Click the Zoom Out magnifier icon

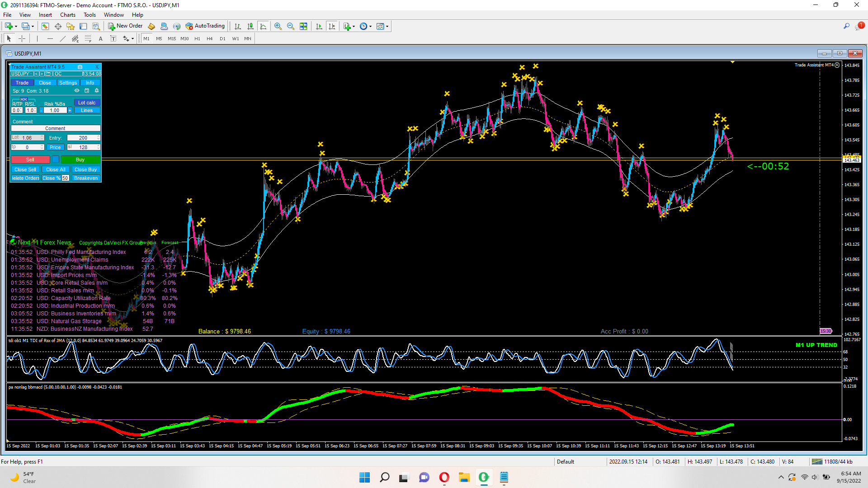coord(291,26)
